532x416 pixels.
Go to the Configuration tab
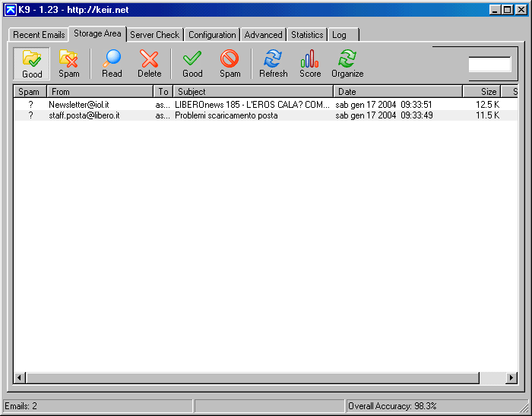(212, 35)
